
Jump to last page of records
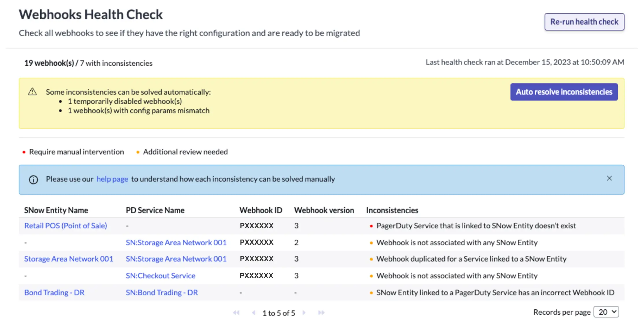pyautogui.click(x=321, y=313)
